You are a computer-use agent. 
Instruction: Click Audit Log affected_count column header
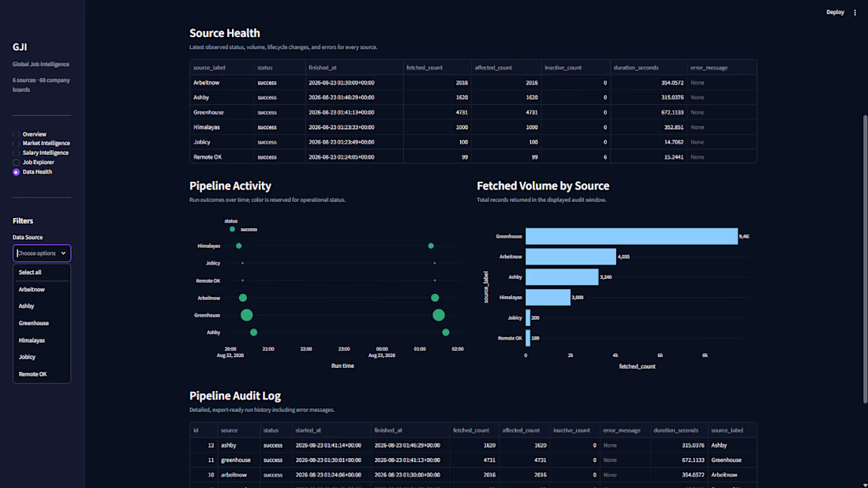tap(524, 430)
